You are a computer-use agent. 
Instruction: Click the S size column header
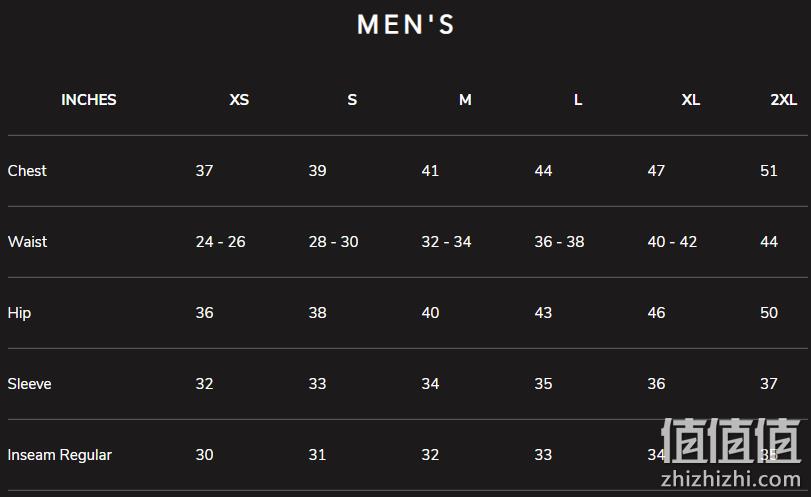click(x=352, y=99)
